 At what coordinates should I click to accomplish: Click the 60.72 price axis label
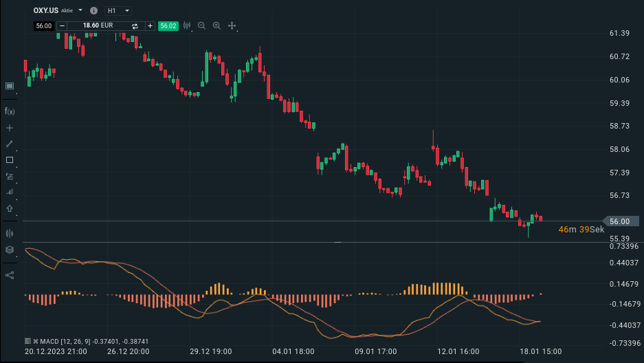(x=619, y=56)
